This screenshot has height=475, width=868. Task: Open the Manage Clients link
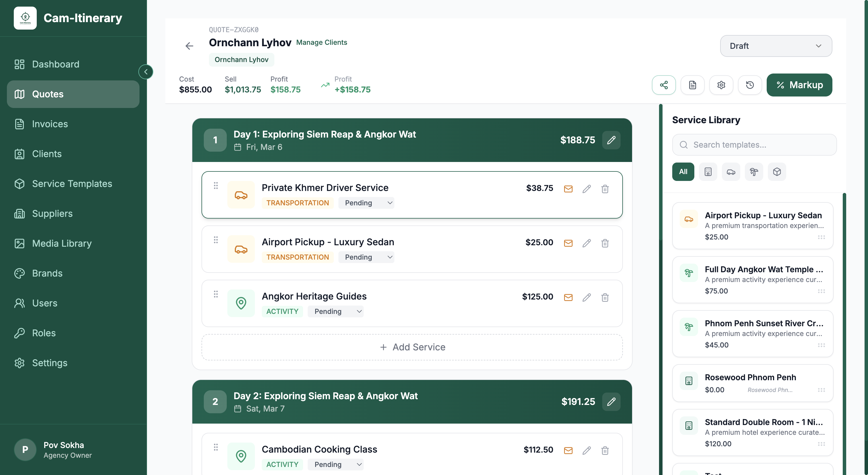point(321,42)
